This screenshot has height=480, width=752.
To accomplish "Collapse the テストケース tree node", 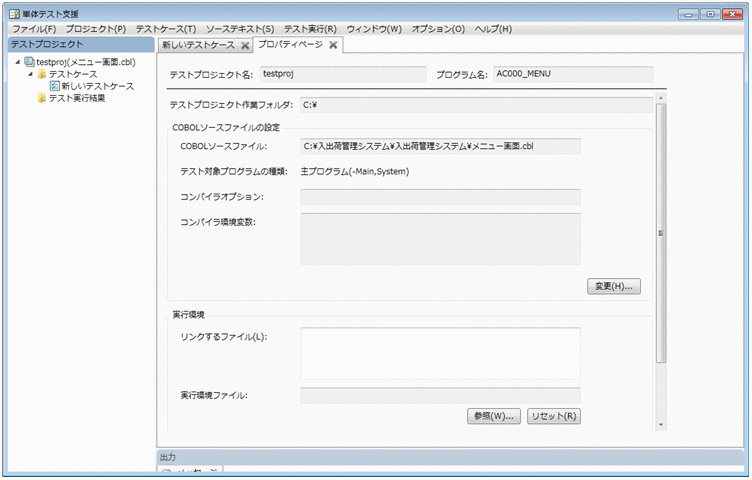I will [30, 74].
